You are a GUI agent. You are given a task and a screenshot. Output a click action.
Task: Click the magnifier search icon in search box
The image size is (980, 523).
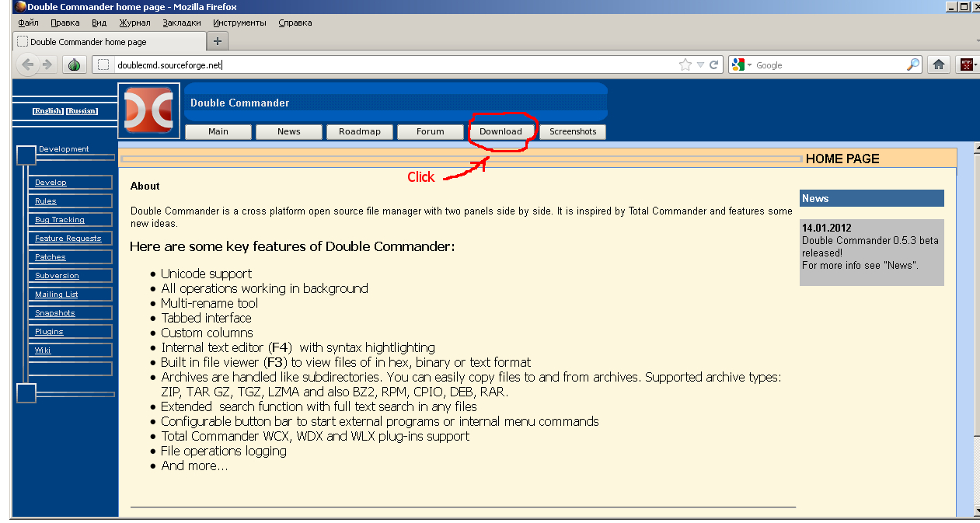913,65
